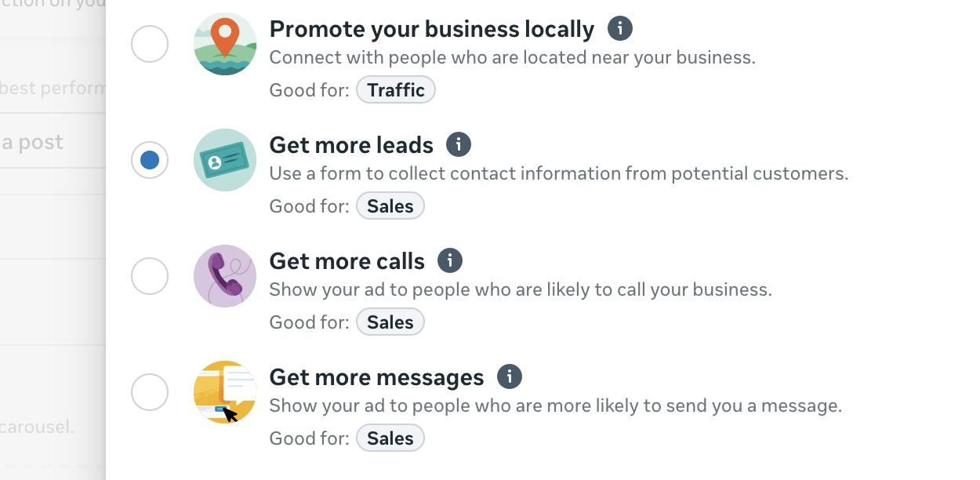Click the Get more calls heading text

[x=347, y=261]
